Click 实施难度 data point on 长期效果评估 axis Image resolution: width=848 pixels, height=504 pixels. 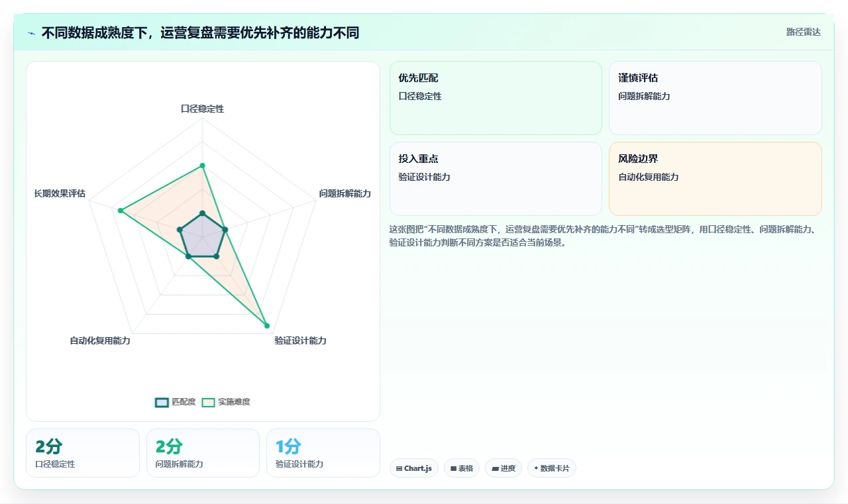[x=121, y=211]
